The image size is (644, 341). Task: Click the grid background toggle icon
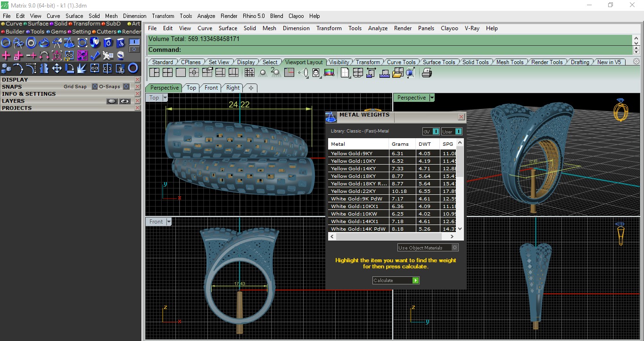click(x=289, y=73)
